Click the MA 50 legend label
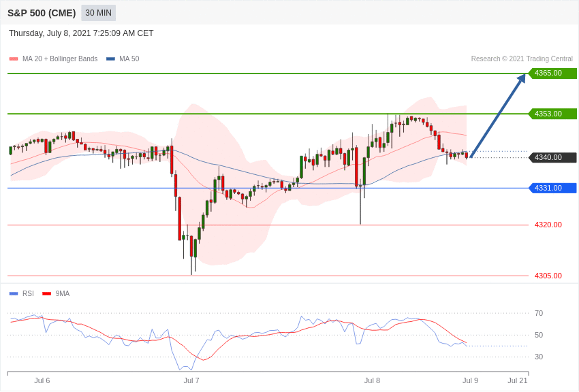This screenshot has width=579, height=392. (x=129, y=59)
